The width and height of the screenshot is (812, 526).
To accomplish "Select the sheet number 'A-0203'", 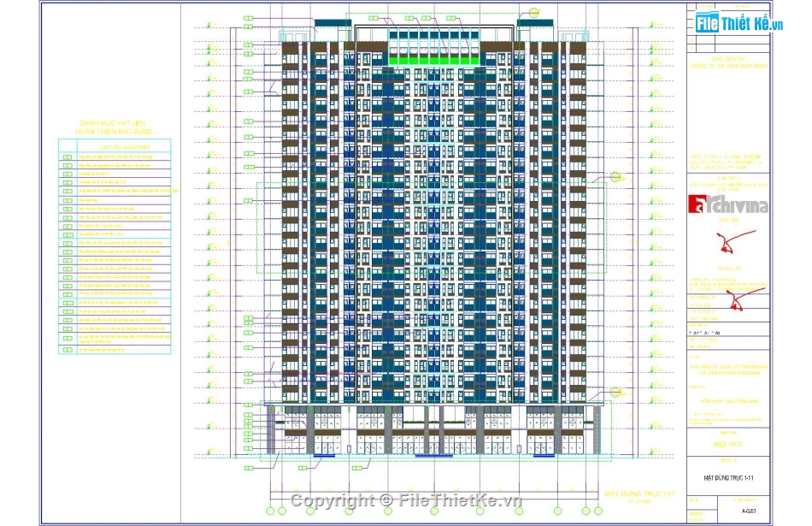I will click(x=748, y=511).
